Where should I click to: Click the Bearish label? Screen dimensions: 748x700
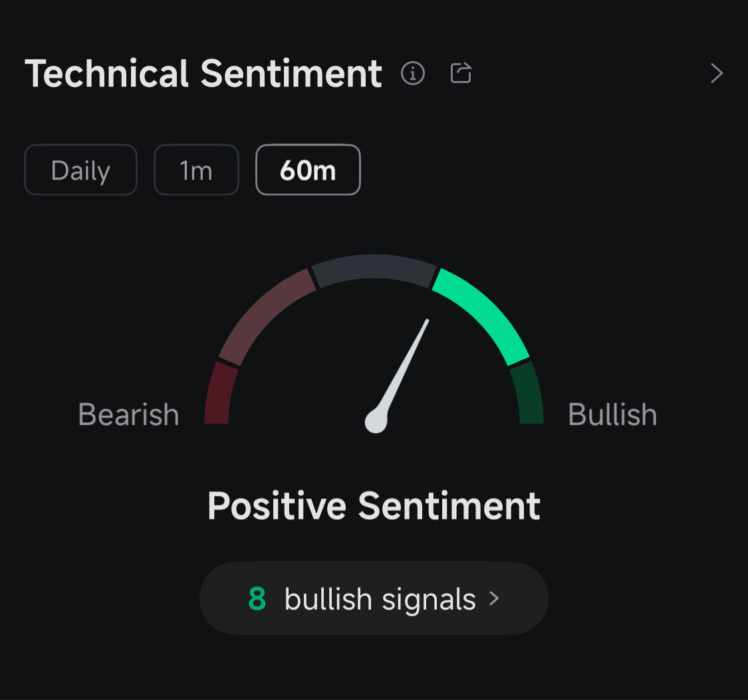coord(128,414)
